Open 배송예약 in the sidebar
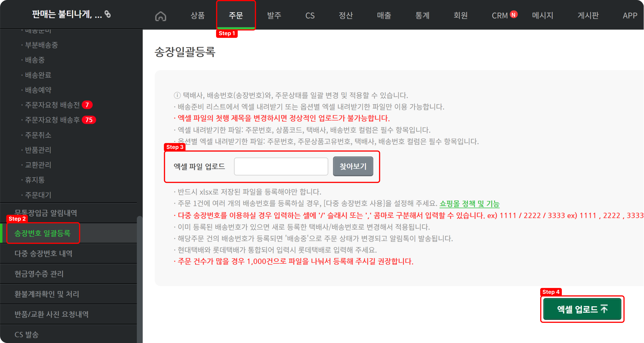 pyautogui.click(x=38, y=90)
